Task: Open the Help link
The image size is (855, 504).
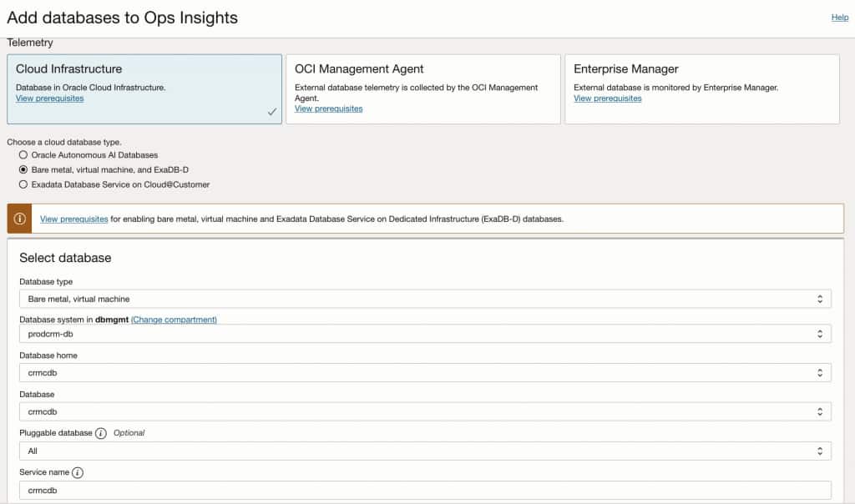Action: pyautogui.click(x=839, y=18)
